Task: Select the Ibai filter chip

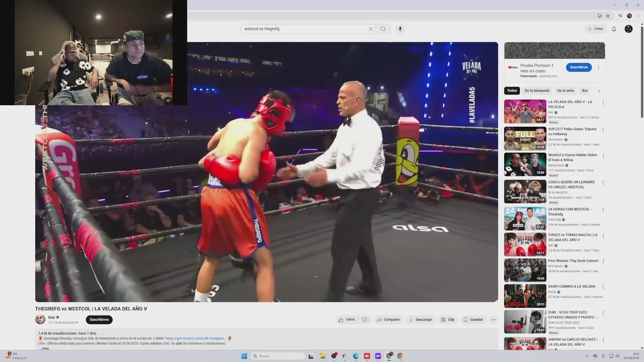Action: tap(585, 90)
